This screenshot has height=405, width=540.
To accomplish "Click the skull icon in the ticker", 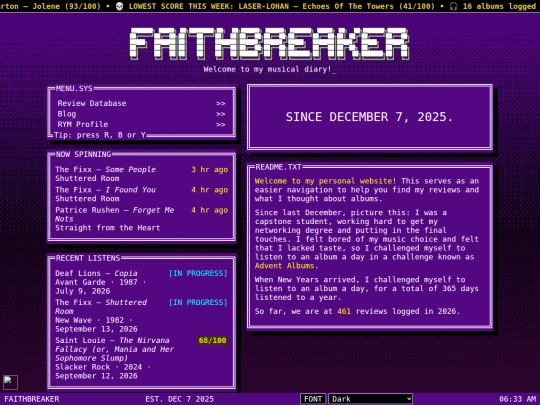I will click(x=119, y=6).
